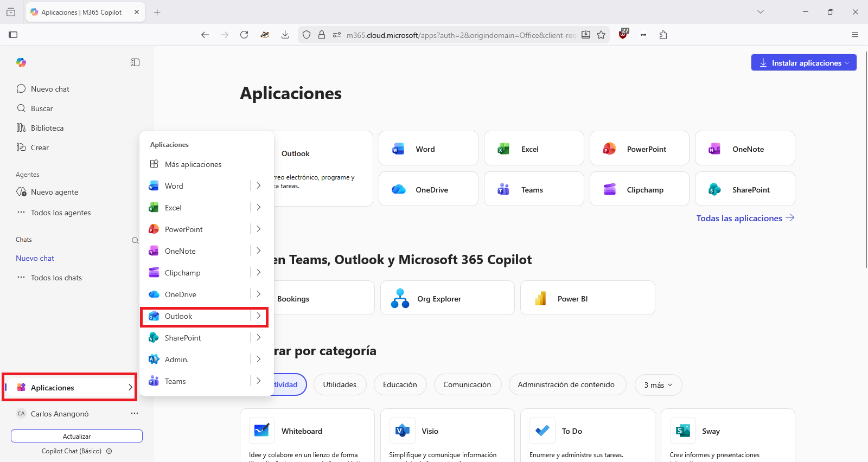This screenshot has width=868, height=462.
Task: Open the Copilot logo home icon
Action: click(21, 62)
